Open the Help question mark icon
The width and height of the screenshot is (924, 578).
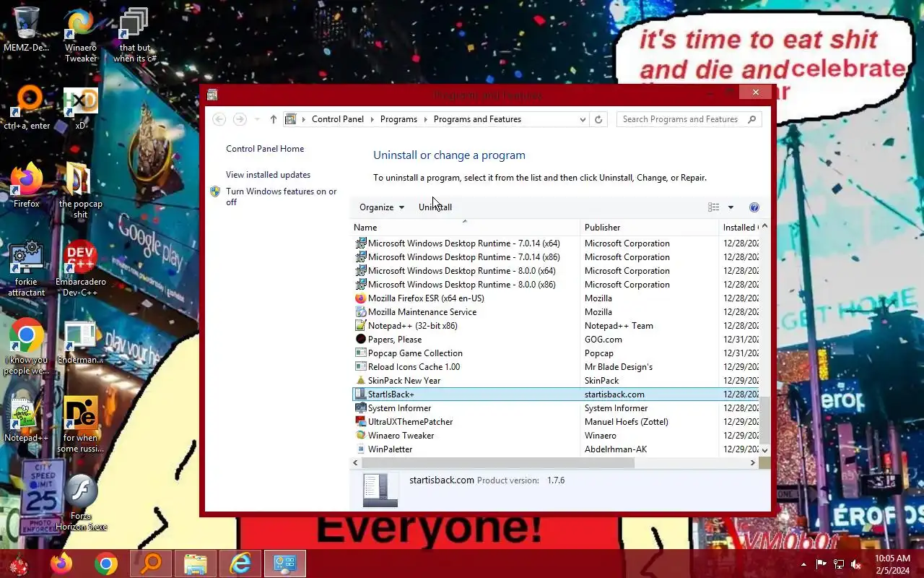[x=754, y=207]
